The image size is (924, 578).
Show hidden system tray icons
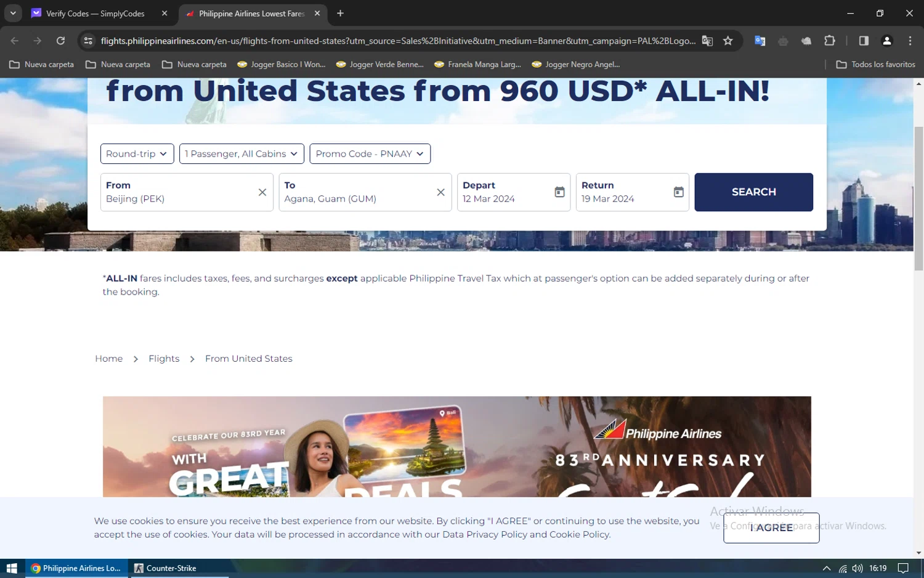pos(827,568)
